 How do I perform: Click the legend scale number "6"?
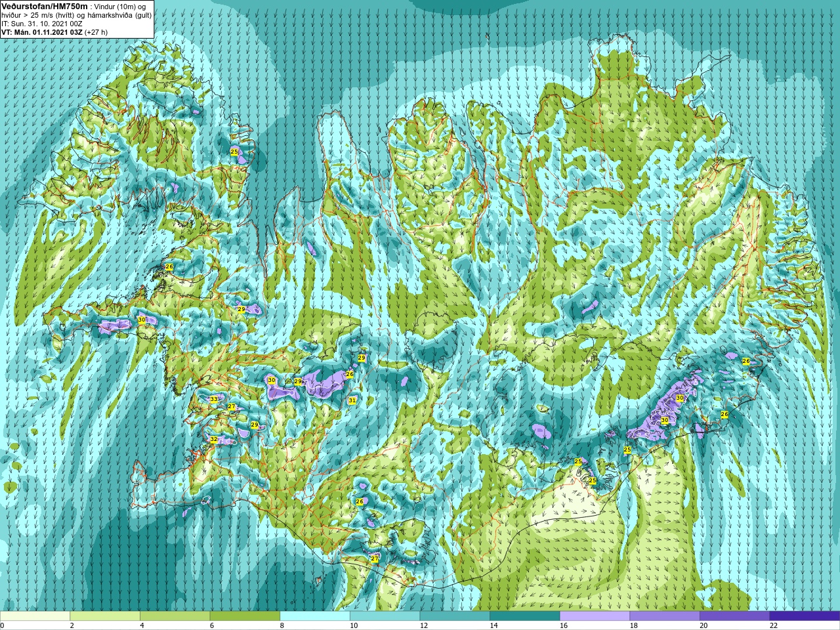coord(212,625)
